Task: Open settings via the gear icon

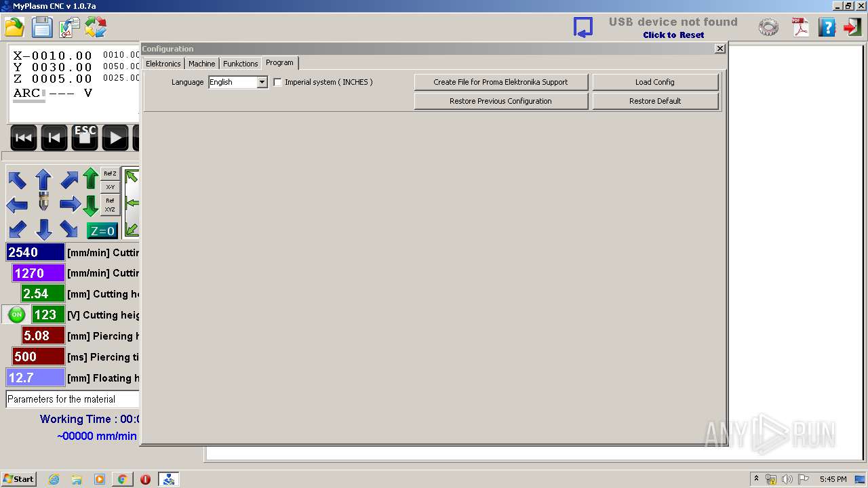Action: point(768,27)
